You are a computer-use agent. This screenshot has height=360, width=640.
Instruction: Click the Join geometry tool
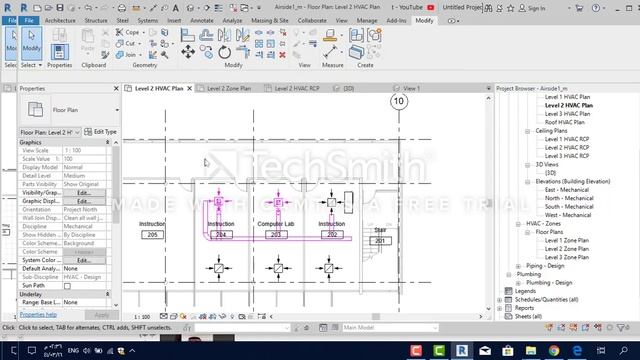click(126, 54)
